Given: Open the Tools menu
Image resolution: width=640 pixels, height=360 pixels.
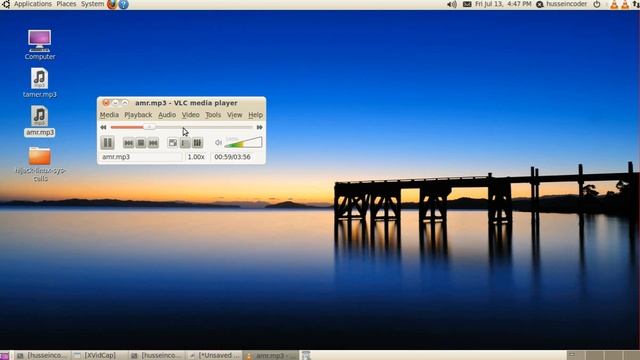Looking at the screenshot, I should point(213,115).
